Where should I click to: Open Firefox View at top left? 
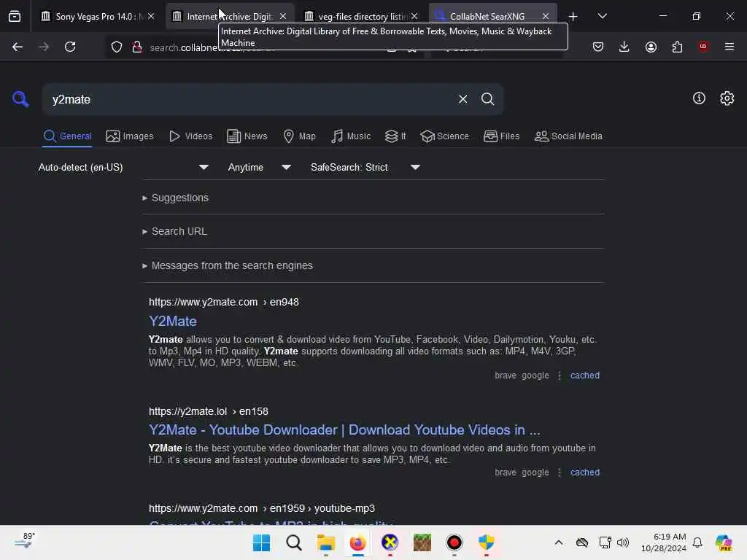[15, 16]
